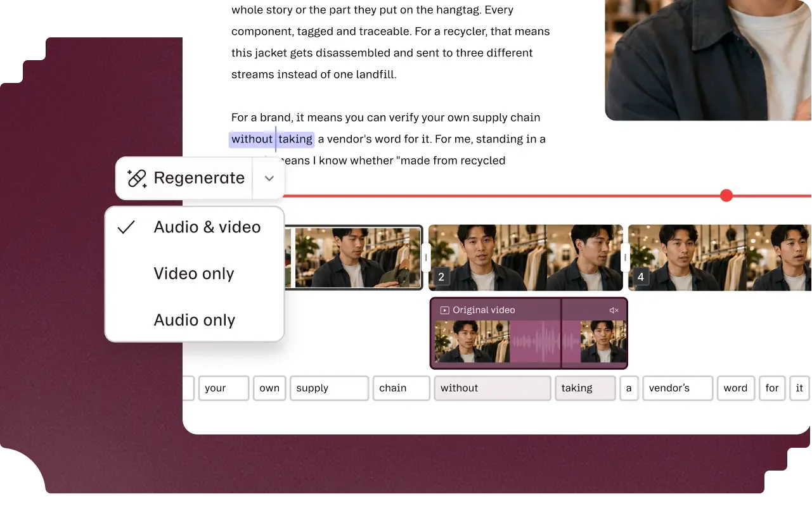Screen dimensions: 812x532
Task: Select the clothing rack scene thumbnail
Action: click(x=354, y=258)
